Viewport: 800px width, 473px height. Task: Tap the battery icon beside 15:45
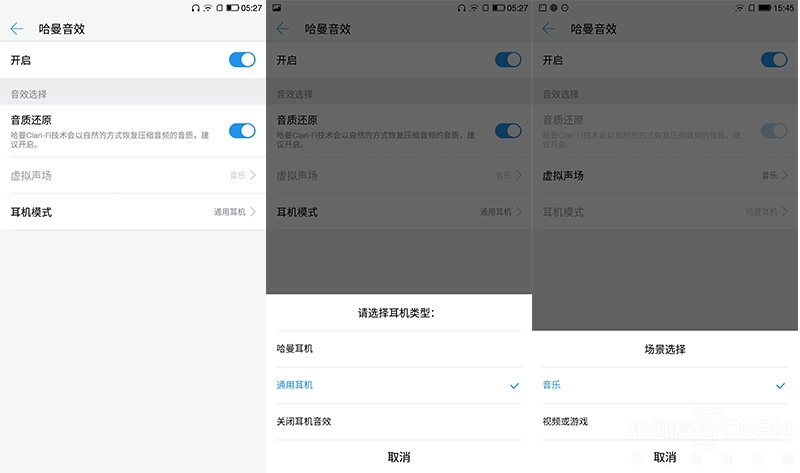pyautogui.click(x=765, y=8)
